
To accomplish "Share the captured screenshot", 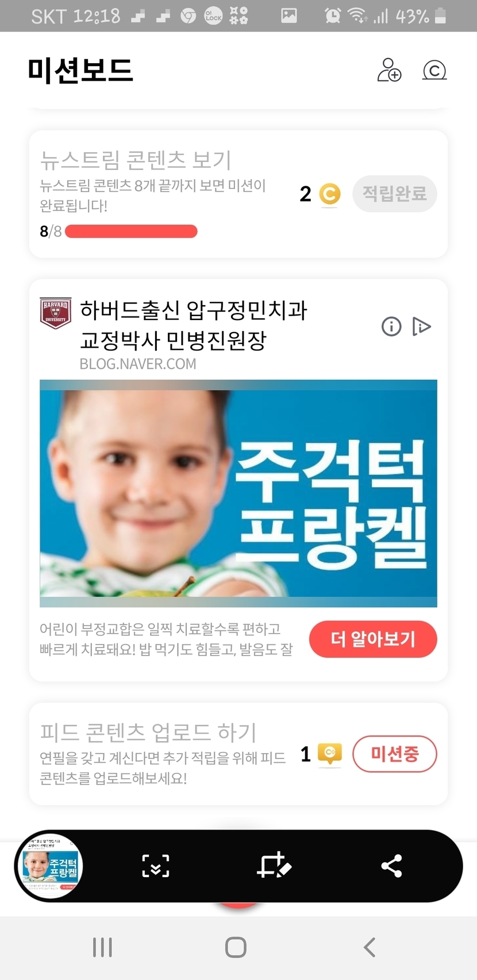I will click(391, 866).
